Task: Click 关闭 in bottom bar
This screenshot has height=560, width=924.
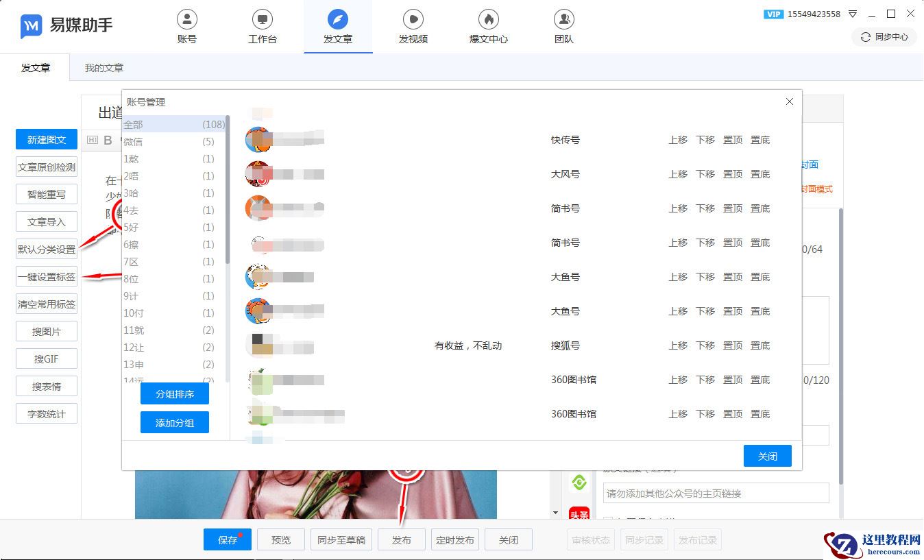Action: click(x=509, y=539)
